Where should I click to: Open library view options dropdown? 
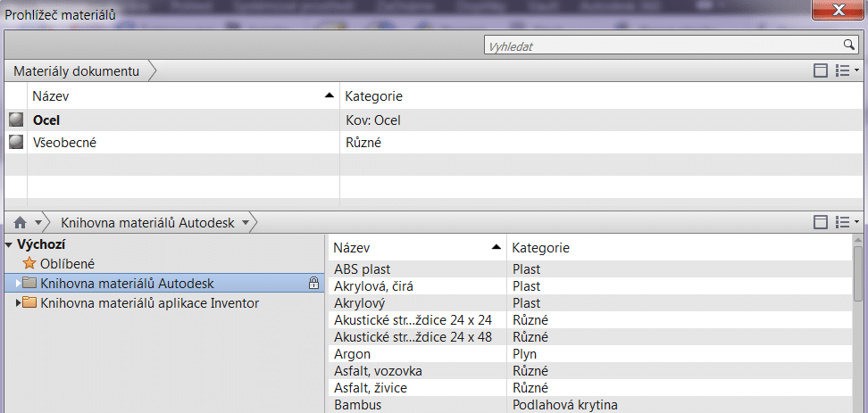click(x=847, y=222)
